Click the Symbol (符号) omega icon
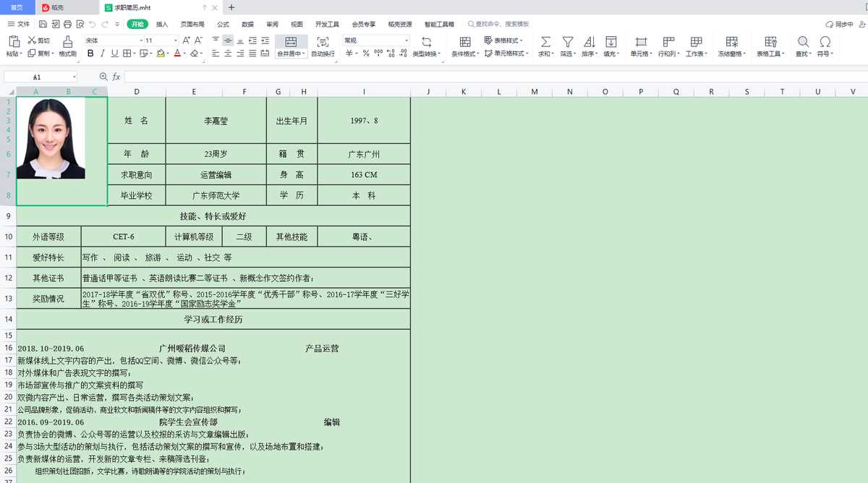The image size is (868, 483). click(x=825, y=42)
